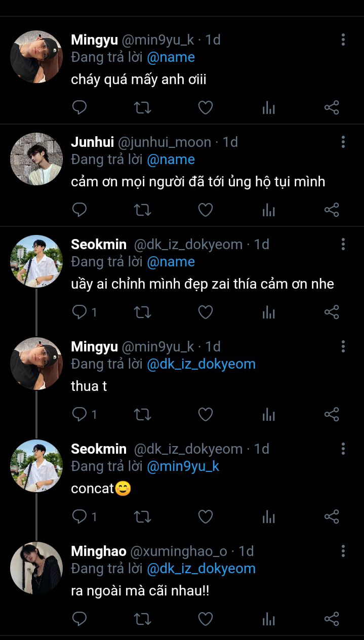Open more options on Junhui's tweet
364x640 pixels.
(x=343, y=142)
